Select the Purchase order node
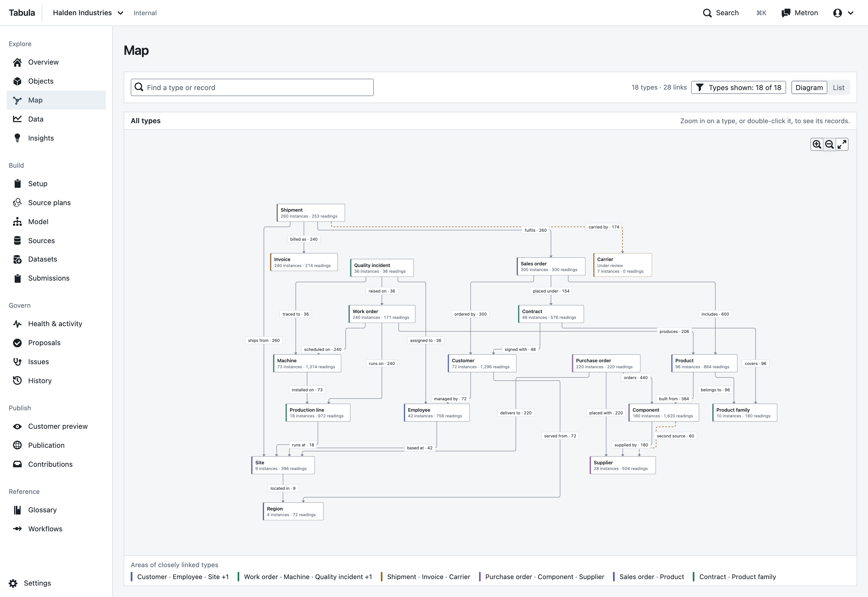This screenshot has height=597, width=868. (606, 363)
